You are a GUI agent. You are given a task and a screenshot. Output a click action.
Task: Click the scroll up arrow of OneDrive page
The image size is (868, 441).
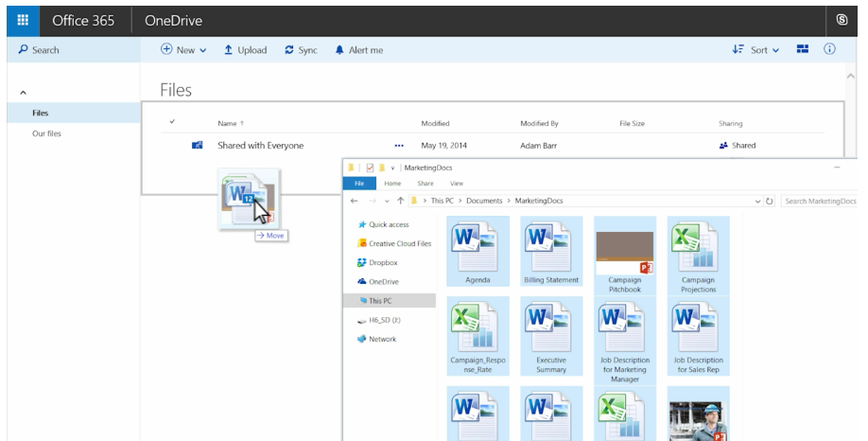(850, 76)
